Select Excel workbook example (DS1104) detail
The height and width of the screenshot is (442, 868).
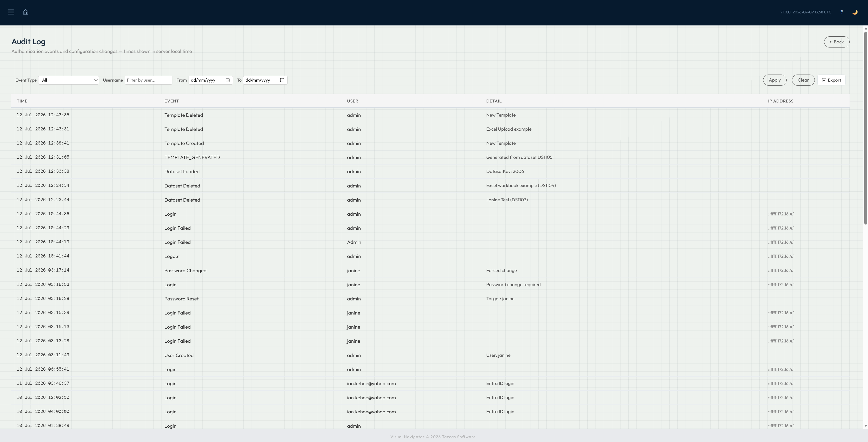point(521,185)
